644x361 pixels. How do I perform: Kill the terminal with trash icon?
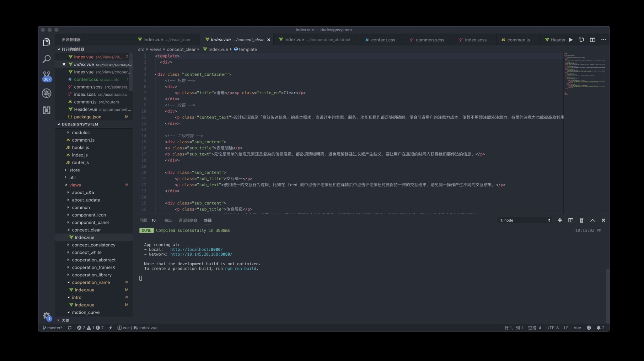[581, 221]
